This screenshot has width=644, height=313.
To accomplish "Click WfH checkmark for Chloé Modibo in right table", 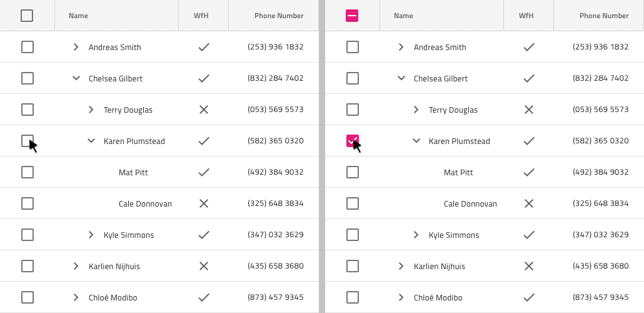I will [528, 297].
